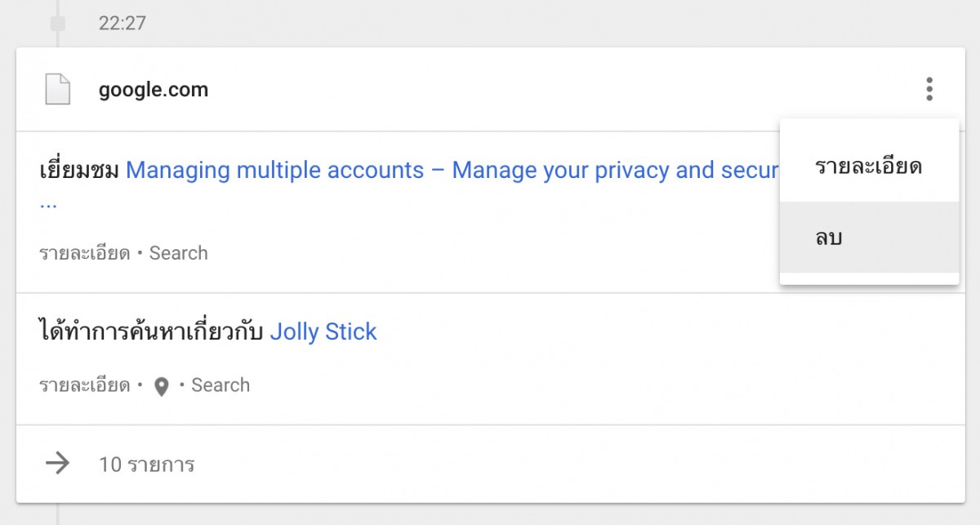This screenshot has height=525, width=980.
Task: Click the page file icon beside google.com
Action: (x=57, y=89)
